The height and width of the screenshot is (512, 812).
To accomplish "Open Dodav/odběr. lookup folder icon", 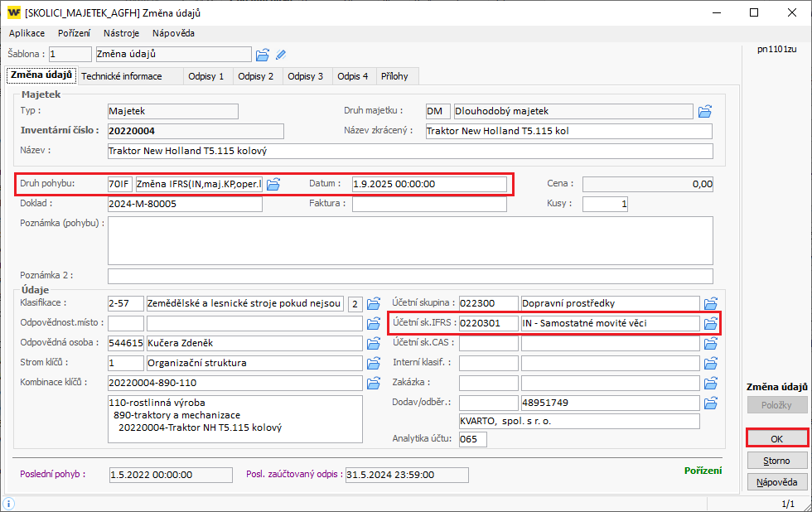I will point(710,403).
